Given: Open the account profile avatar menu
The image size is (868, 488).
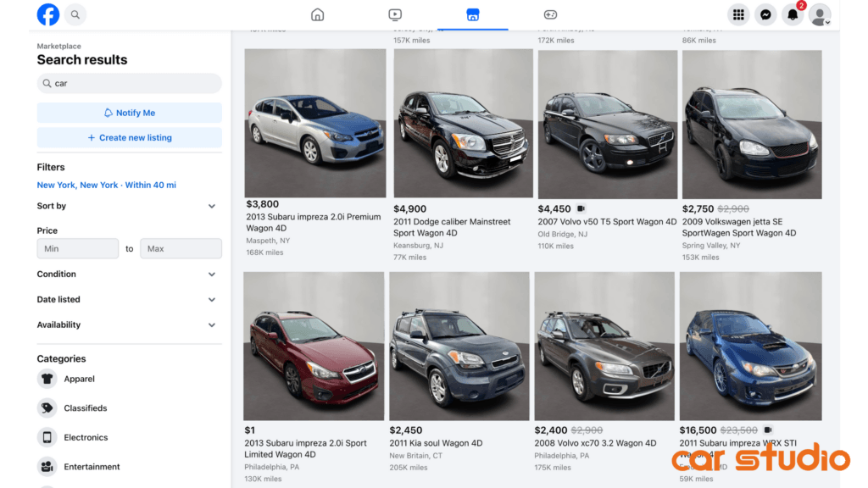Looking at the screenshot, I should (820, 15).
